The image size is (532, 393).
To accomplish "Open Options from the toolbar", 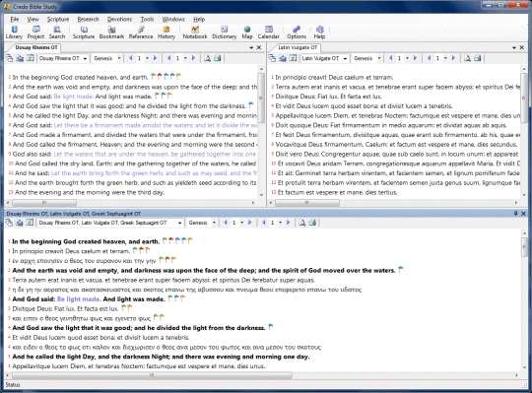I will 297,33.
